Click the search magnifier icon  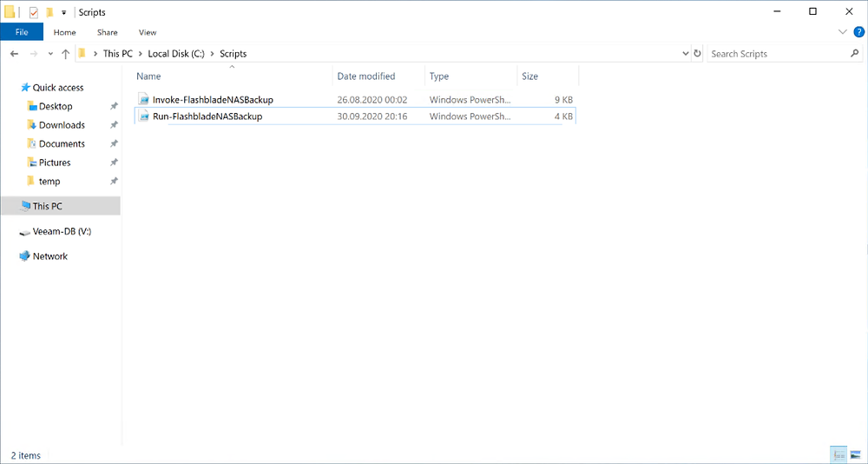[x=854, y=54]
